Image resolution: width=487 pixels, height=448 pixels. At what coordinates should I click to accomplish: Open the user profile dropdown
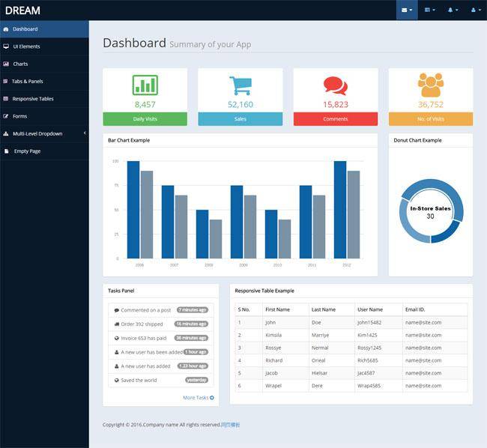[474, 10]
